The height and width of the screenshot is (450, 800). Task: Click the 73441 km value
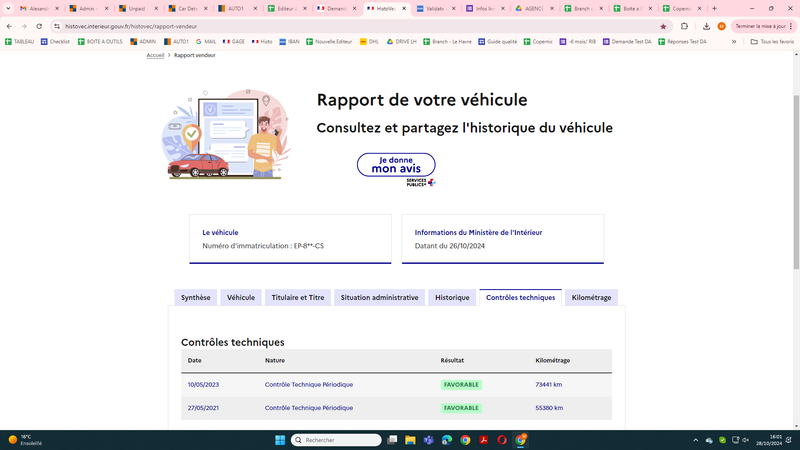tap(548, 385)
